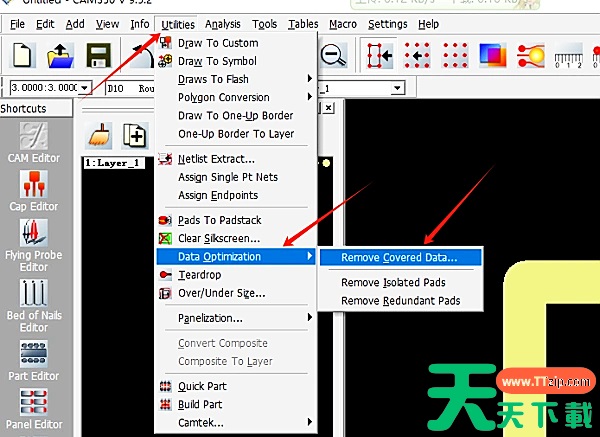This screenshot has width=600, height=437.
Task: Click Draw To One-Up Border entry
Action: [236, 116]
